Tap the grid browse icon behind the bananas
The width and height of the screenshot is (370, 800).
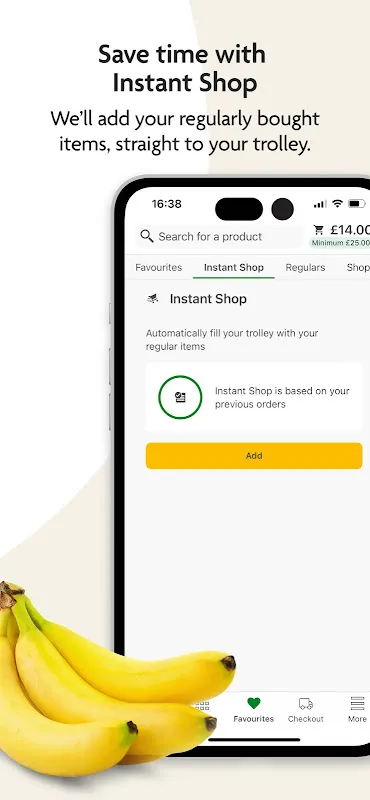coord(202,706)
